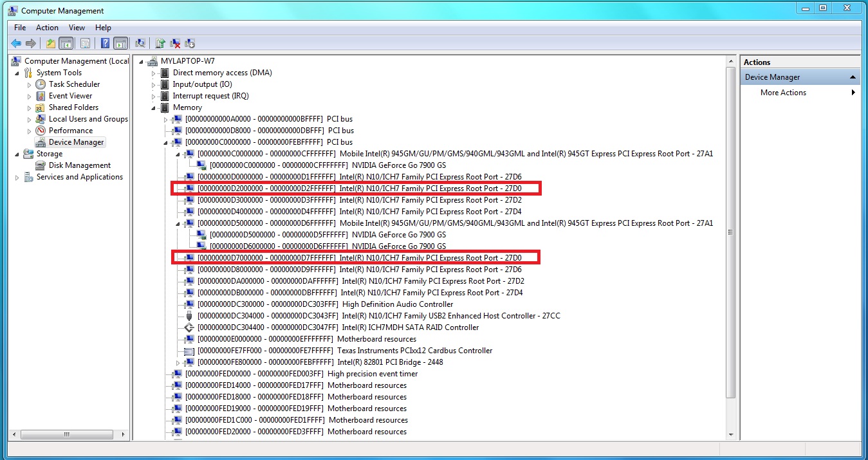Click device list scrollbar down arrow
Image resolution: width=868 pixels, height=460 pixels.
coord(730,436)
